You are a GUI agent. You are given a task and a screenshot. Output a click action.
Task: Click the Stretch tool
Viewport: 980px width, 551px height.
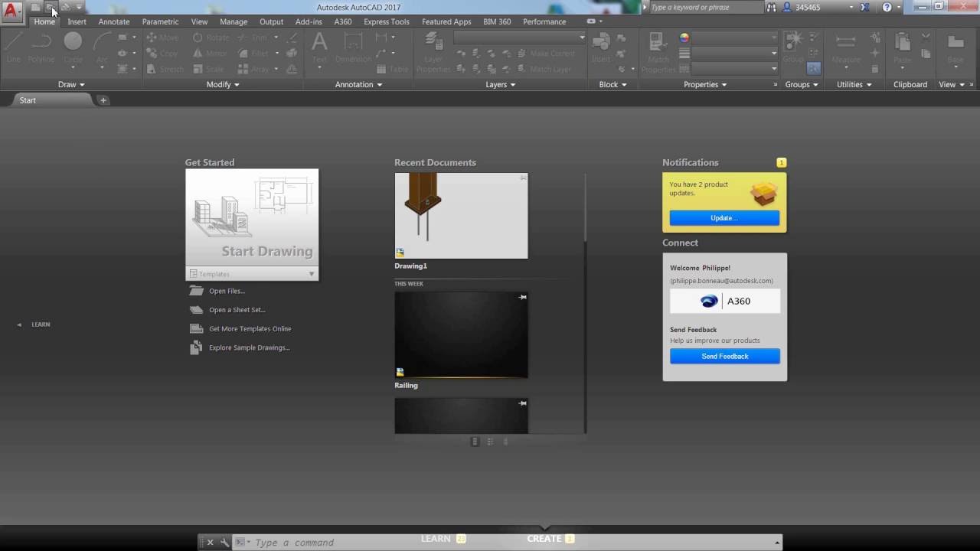tap(165, 69)
